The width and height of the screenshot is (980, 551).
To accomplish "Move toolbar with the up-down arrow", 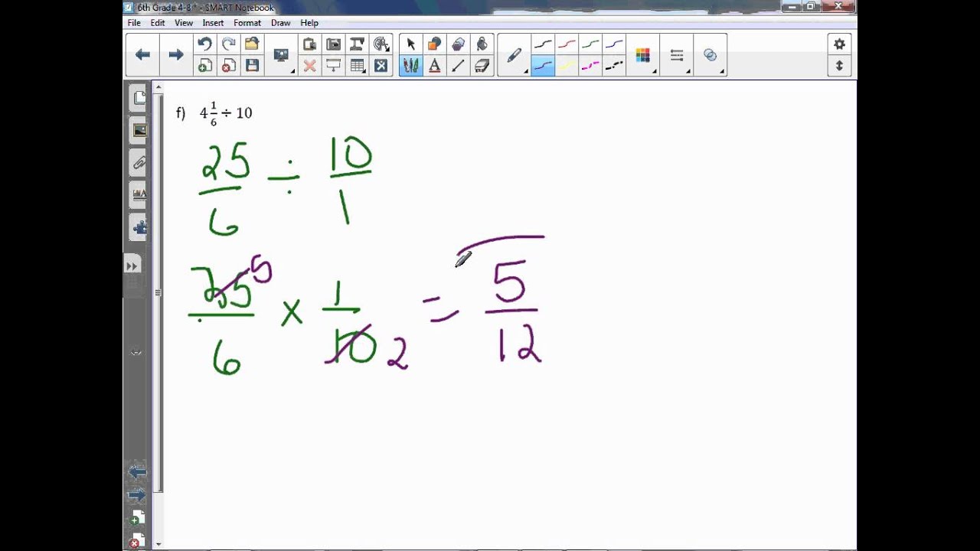I will (x=839, y=66).
